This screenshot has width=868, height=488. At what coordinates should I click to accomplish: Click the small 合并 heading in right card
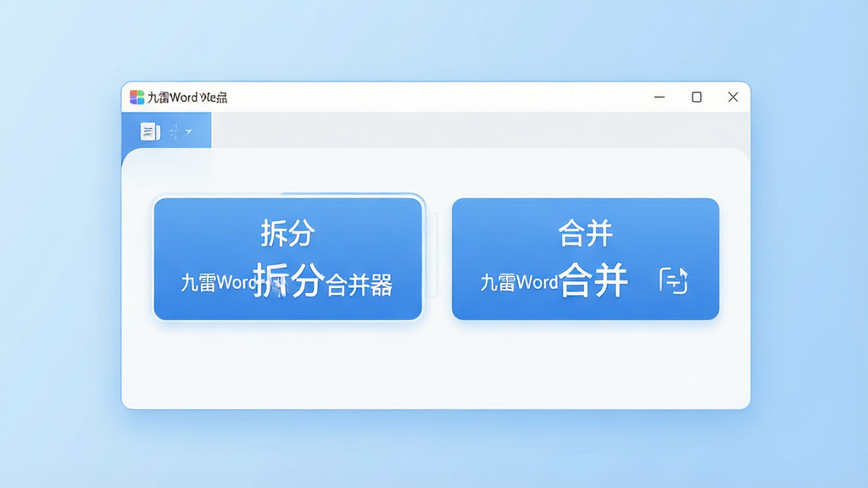[x=585, y=233]
